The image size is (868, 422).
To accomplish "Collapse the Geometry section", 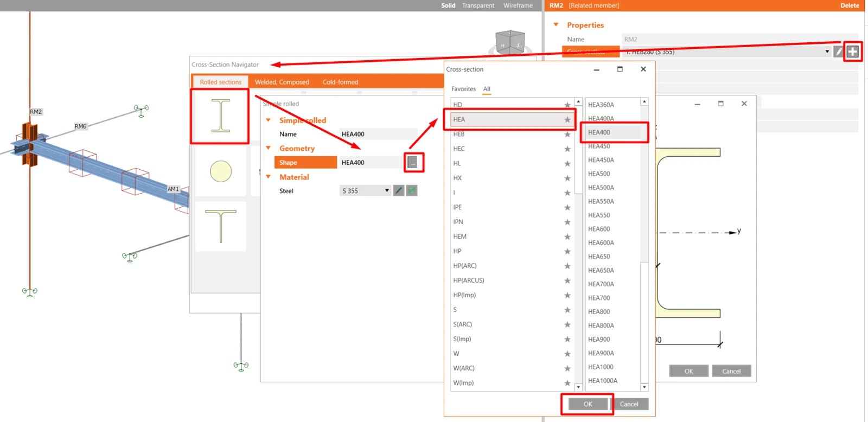I will tap(268, 148).
